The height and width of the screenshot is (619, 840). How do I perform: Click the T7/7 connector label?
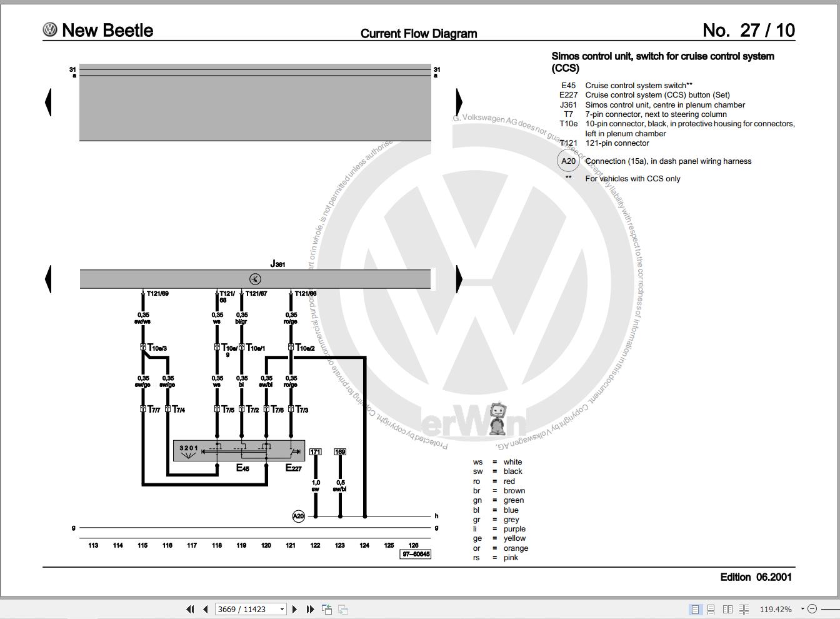pos(154,410)
